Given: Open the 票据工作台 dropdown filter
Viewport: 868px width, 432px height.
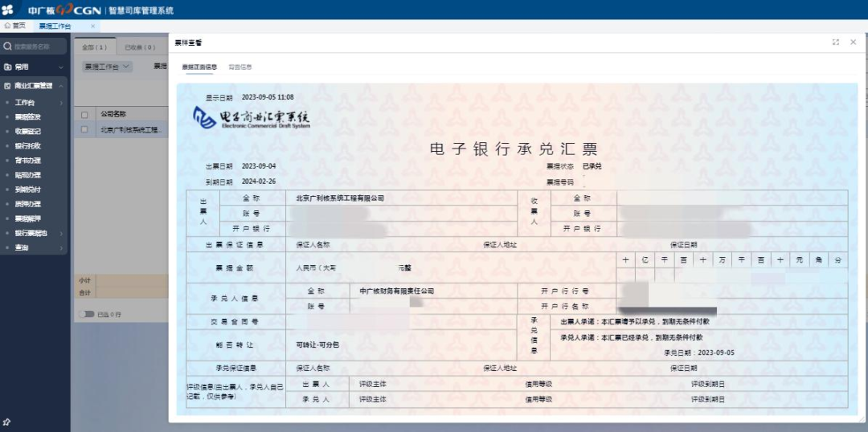Looking at the screenshot, I should click(x=108, y=67).
